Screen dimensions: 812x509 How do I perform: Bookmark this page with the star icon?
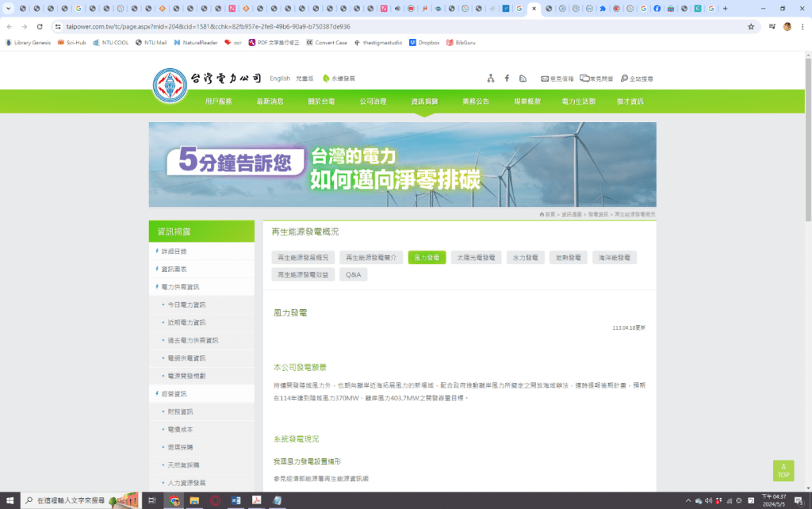tap(750, 26)
